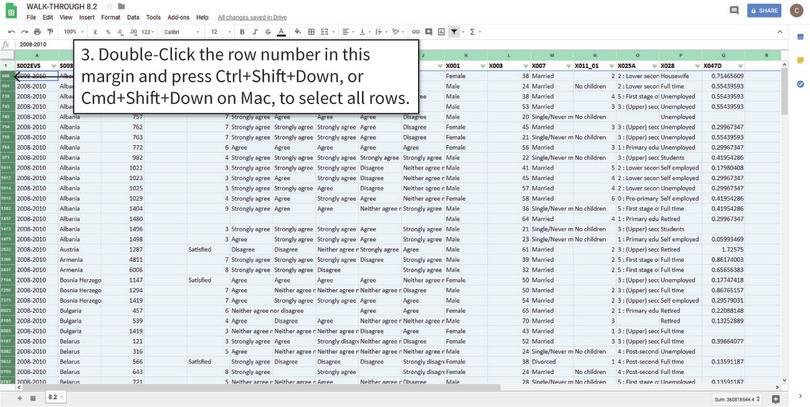
Task: Toggle italic formatting
Action: tap(255, 32)
